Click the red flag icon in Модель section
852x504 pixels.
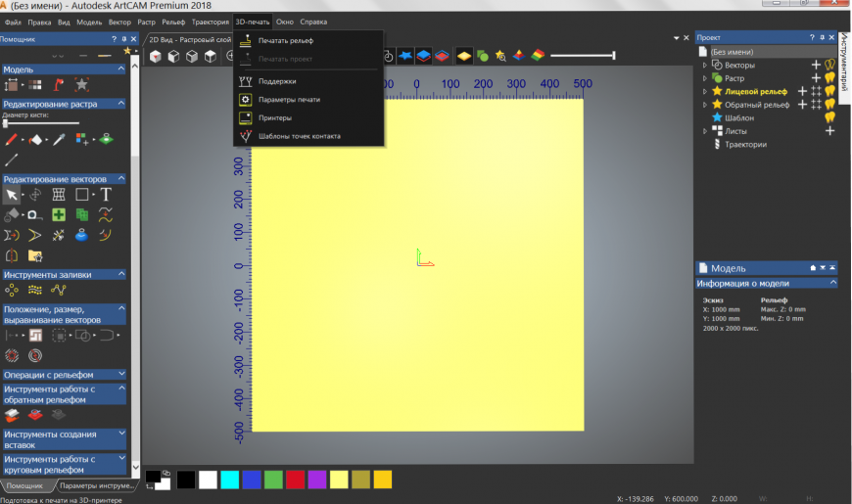58,85
